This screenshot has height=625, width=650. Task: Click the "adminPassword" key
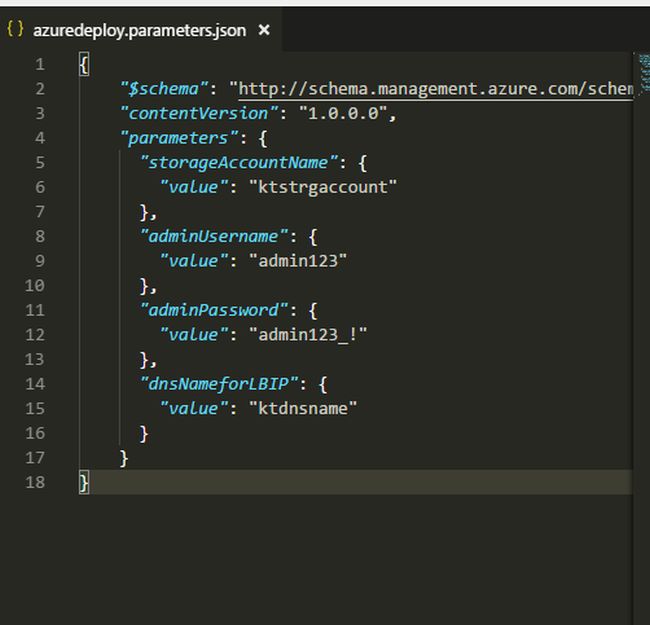(214, 310)
